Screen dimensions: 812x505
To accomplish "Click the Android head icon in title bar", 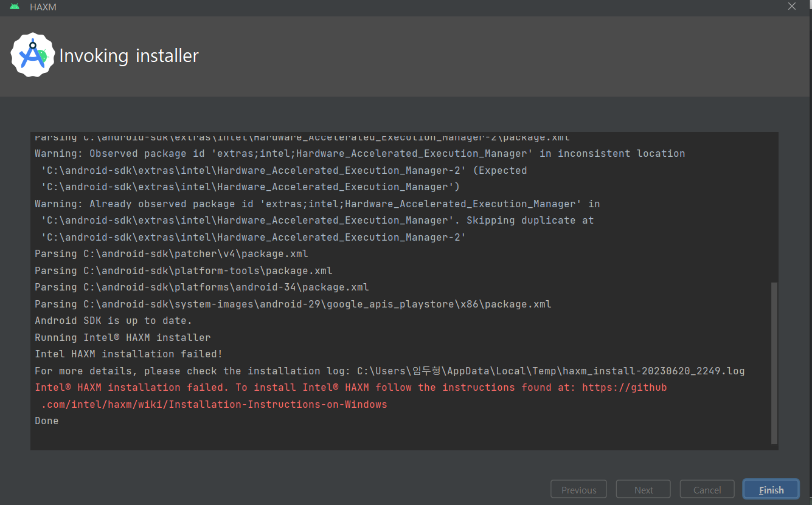I will 15,7.
